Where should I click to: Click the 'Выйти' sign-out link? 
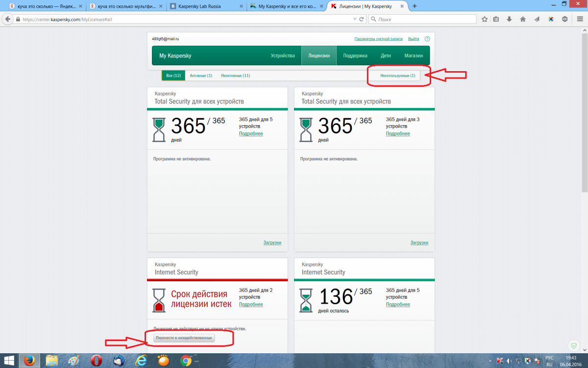click(x=414, y=39)
